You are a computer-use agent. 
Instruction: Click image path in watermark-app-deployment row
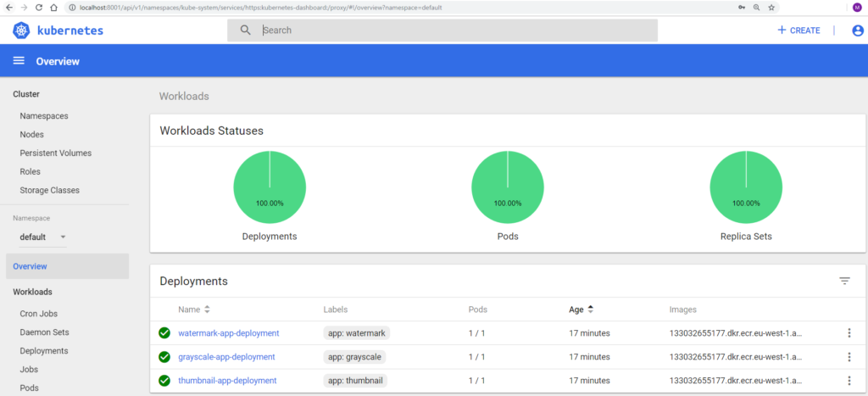[x=736, y=333]
